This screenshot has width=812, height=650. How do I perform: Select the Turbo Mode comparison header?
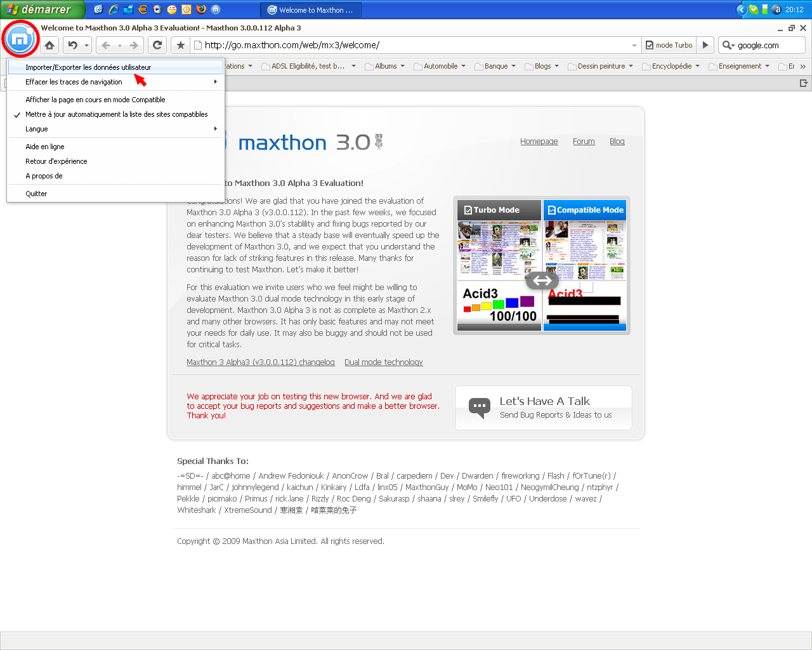click(499, 210)
